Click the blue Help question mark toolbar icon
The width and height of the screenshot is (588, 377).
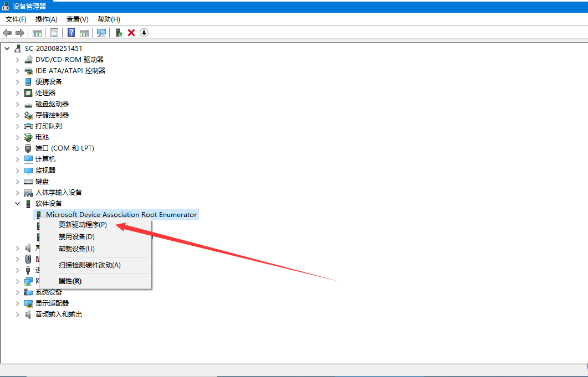click(x=71, y=33)
